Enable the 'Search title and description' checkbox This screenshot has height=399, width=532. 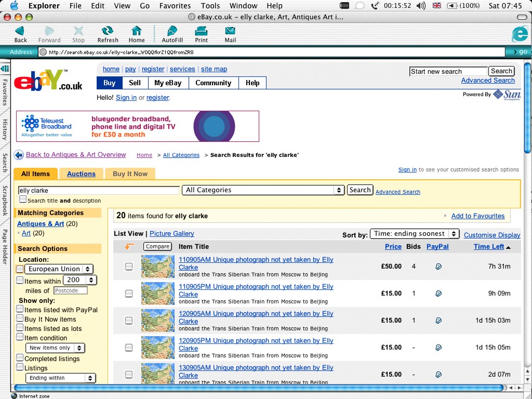[x=23, y=199]
